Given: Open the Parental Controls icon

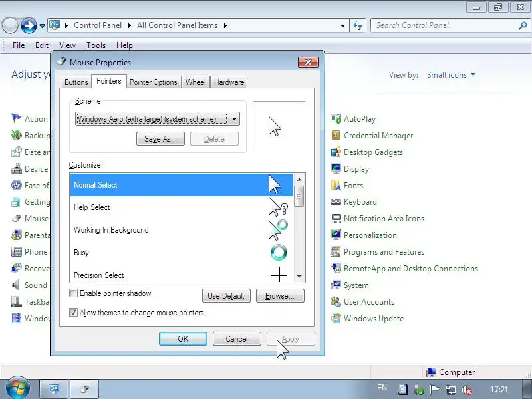Looking at the screenshot, I should click(x=16, y=235).
